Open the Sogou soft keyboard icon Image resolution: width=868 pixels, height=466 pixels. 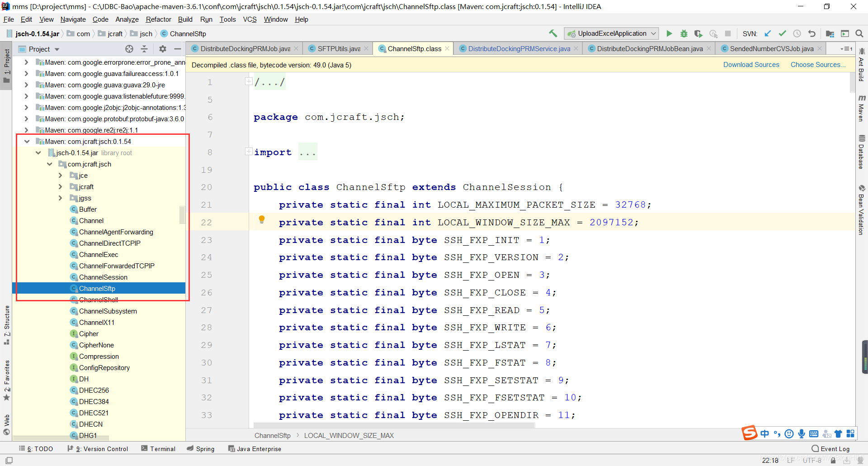(814, 434)
